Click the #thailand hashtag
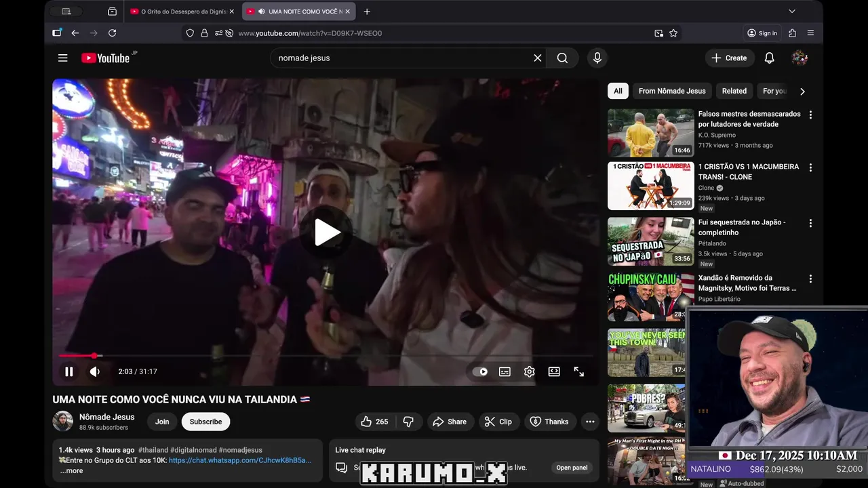The height and width of the screenshot is (488, 868). pos(153,450)
